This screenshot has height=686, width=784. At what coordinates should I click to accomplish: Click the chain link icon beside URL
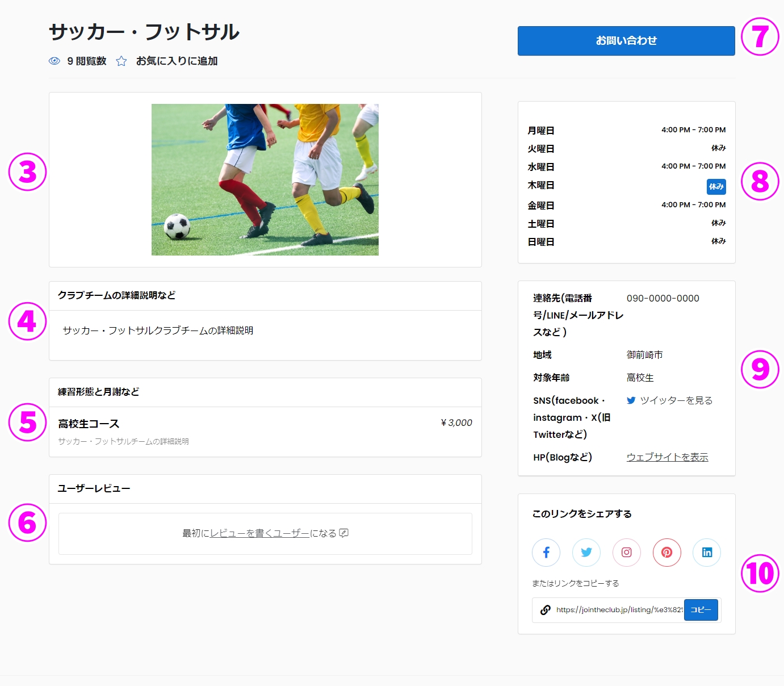[x=545, y=610]
